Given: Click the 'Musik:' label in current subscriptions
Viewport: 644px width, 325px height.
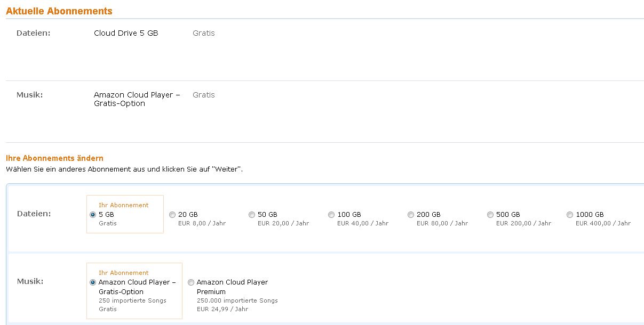Looking at the screenshot, I should (x=30, y=95).
